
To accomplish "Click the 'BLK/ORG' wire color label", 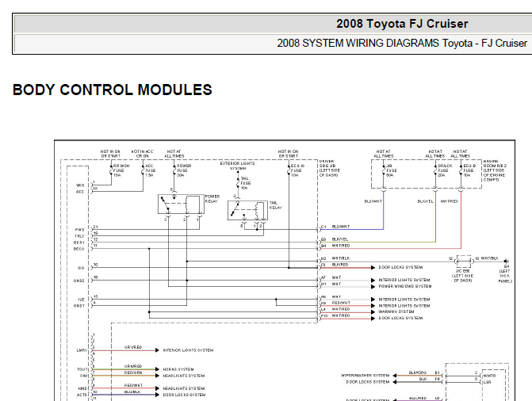I will point(417,372).
